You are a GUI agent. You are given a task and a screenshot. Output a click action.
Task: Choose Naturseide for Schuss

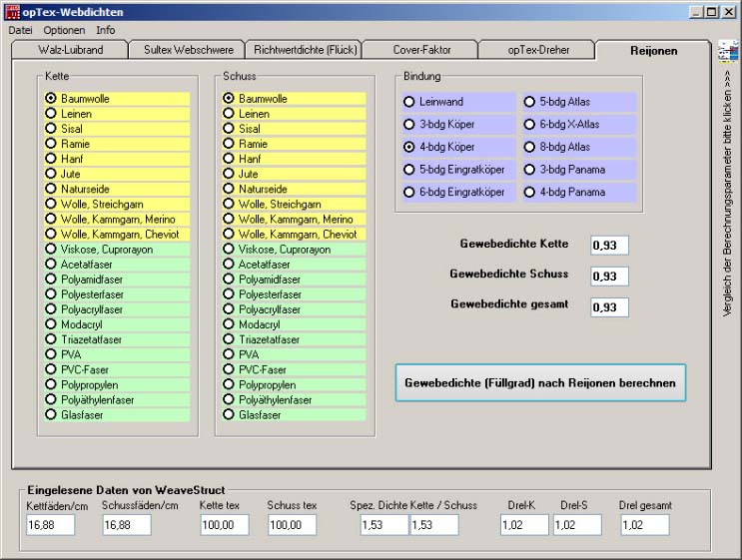(x=294, y=190)
